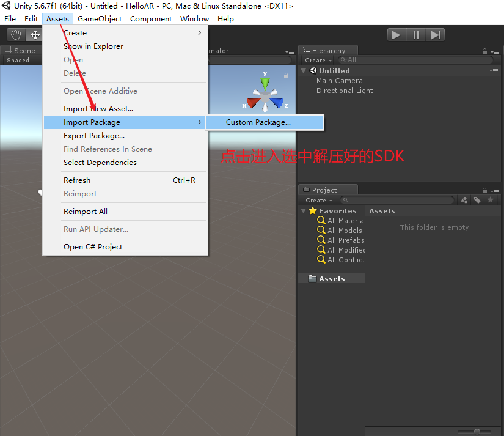This screenshot has height=436, width=504.
Task: Choose Custom Package from submenu
Action: (x=265, y=122)
